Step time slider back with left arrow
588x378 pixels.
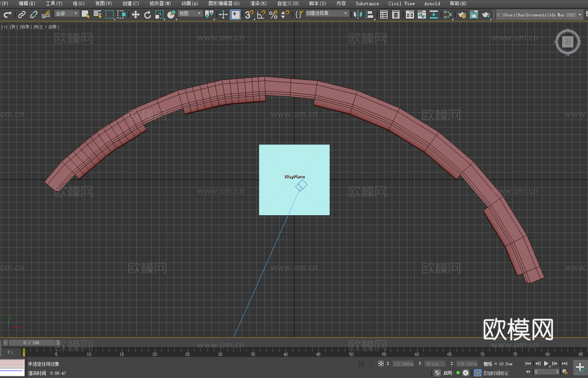tap(5, 343)
